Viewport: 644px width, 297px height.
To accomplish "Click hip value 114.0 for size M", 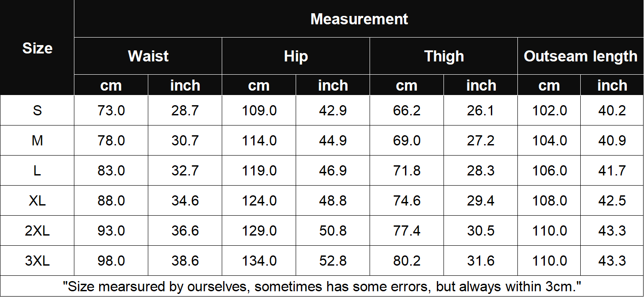I will 259,141.
